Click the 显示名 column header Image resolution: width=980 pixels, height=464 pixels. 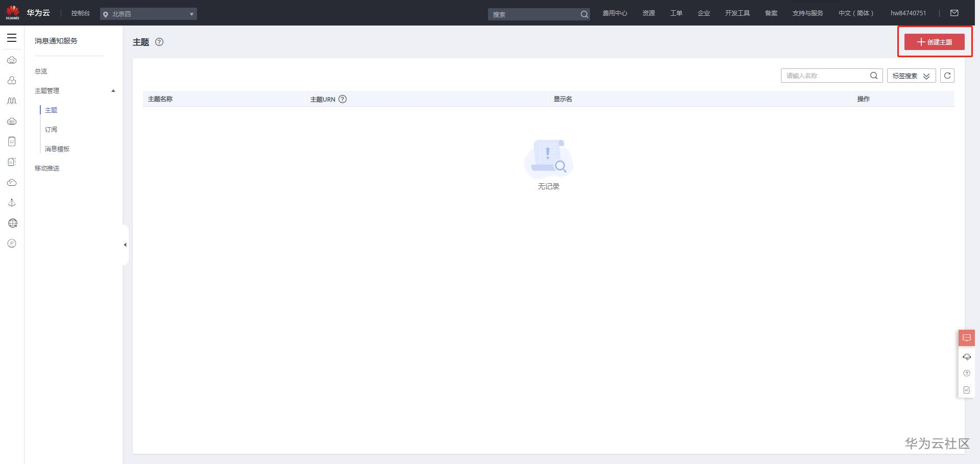pyautogui.click(x=563, y=99)
